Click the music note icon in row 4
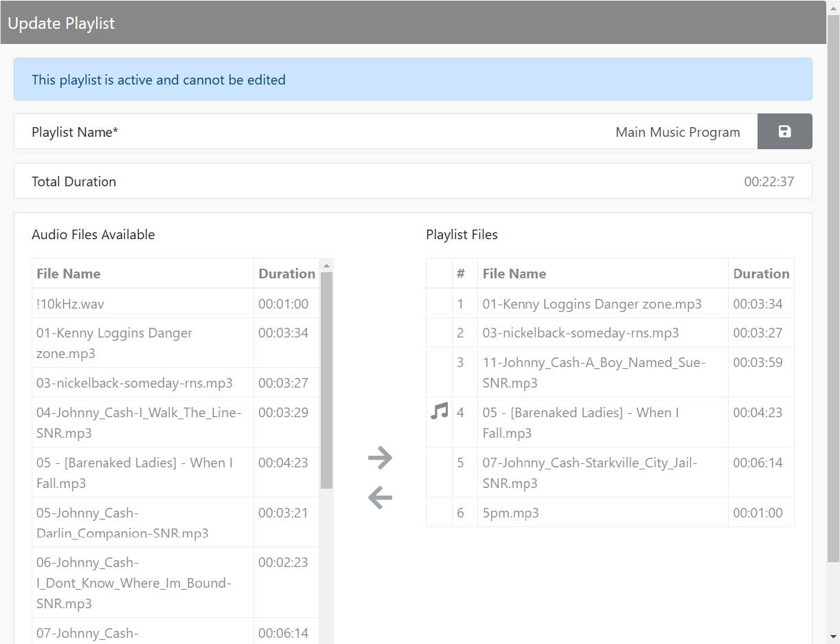Screen dimensions: 840x644 (x=439, y=412)
